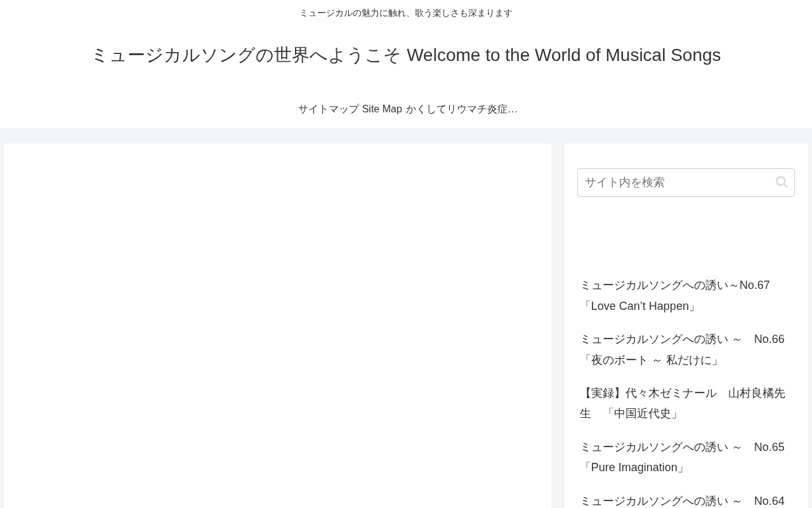Open the サイトマップ Site Map menu item
The height and width of the screenshot is (508, 812).
(350, 109)
